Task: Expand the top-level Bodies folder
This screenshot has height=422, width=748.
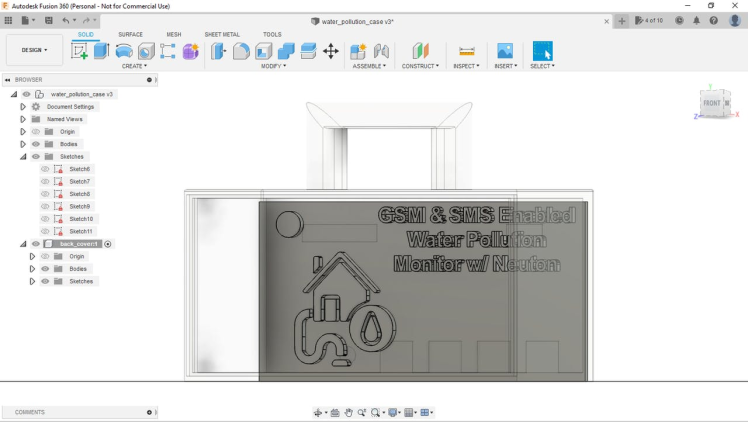Action: [x=23, y=144]
